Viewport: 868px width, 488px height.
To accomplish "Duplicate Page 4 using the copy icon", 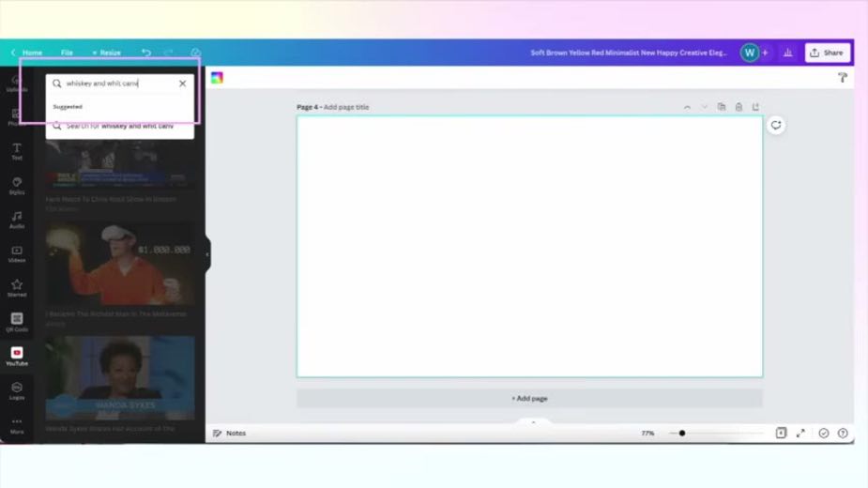I will click(722, 107).
